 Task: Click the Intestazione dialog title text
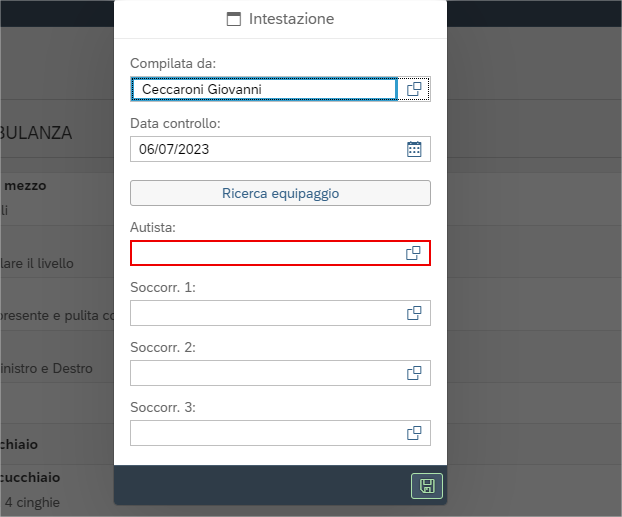(291, 19)
